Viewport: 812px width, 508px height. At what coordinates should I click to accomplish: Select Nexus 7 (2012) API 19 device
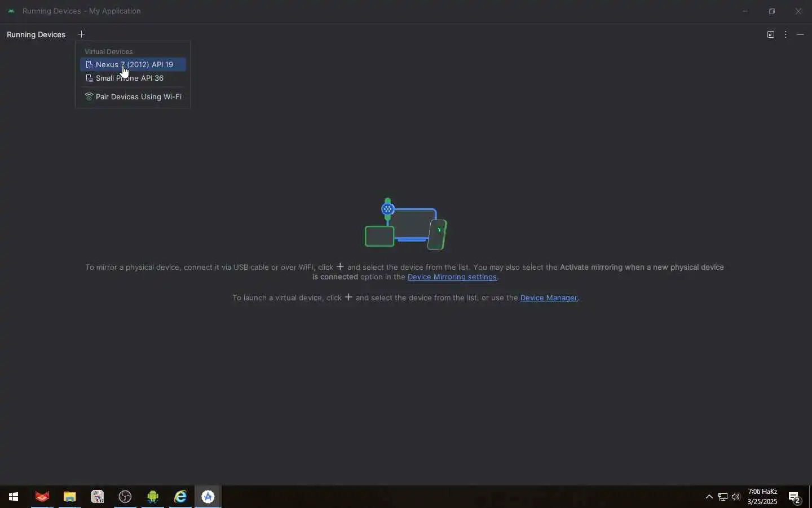pos(133,65)
